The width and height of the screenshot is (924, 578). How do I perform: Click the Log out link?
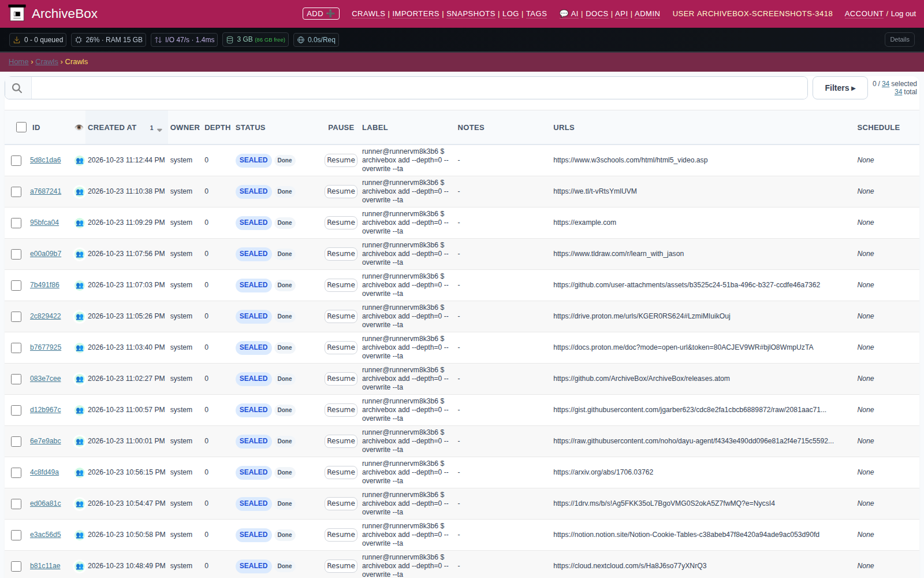pyautogui.click(x=903, y=14)
